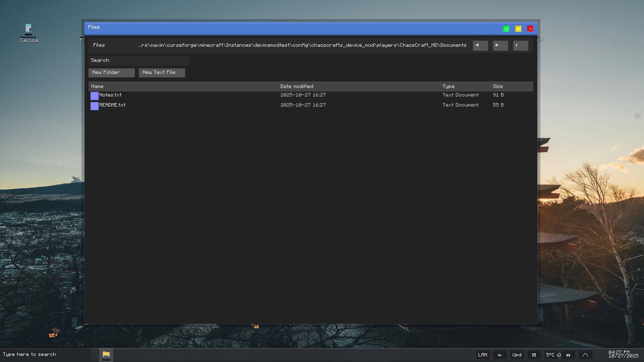Sort by the Size column header

click(x=498, y=86)
